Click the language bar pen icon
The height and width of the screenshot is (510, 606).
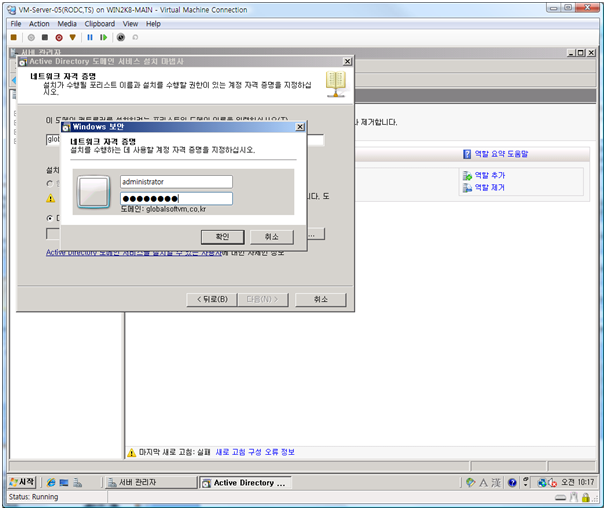tap(470, 483)
